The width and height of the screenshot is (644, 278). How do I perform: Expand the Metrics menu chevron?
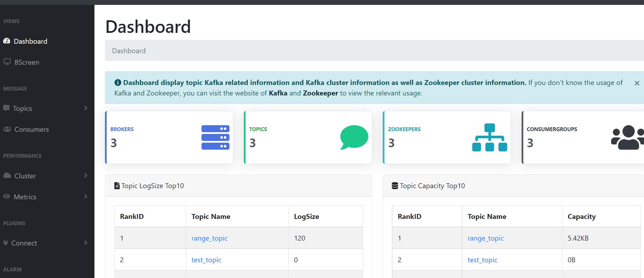pos(86,197)
